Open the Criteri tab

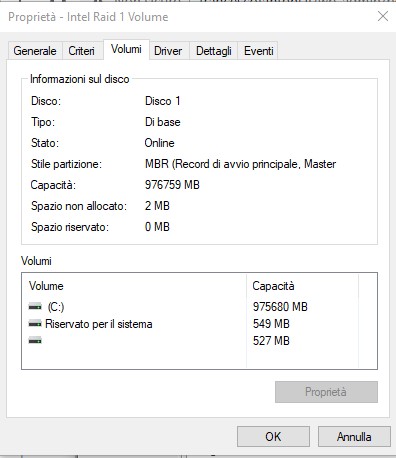[81, 51]
